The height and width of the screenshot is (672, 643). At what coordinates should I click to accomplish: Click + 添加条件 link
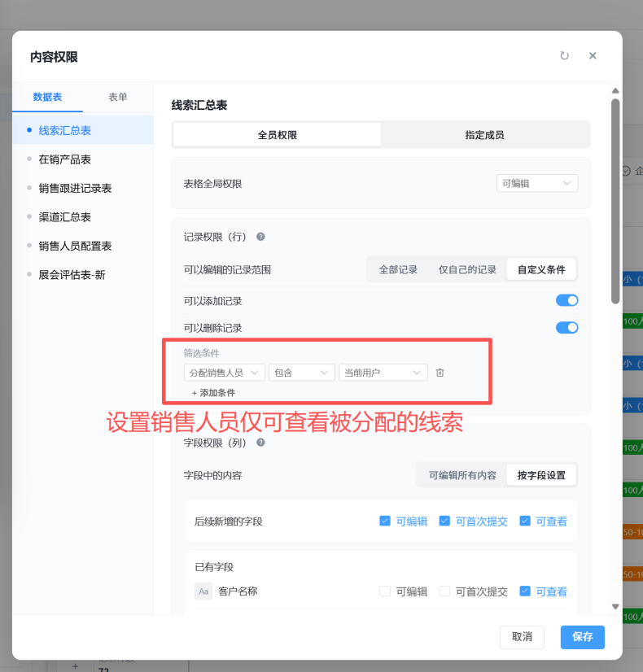(x=213, y=393)
